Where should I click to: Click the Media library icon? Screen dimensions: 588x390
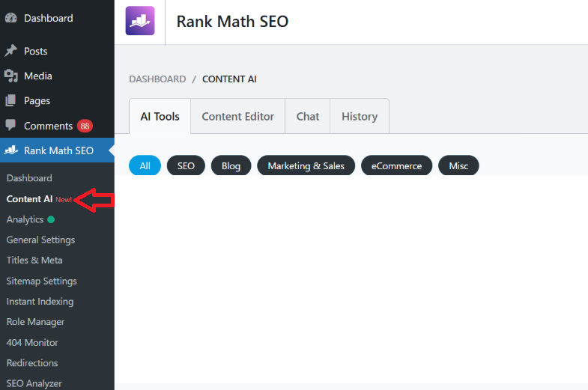coord(11,76)
